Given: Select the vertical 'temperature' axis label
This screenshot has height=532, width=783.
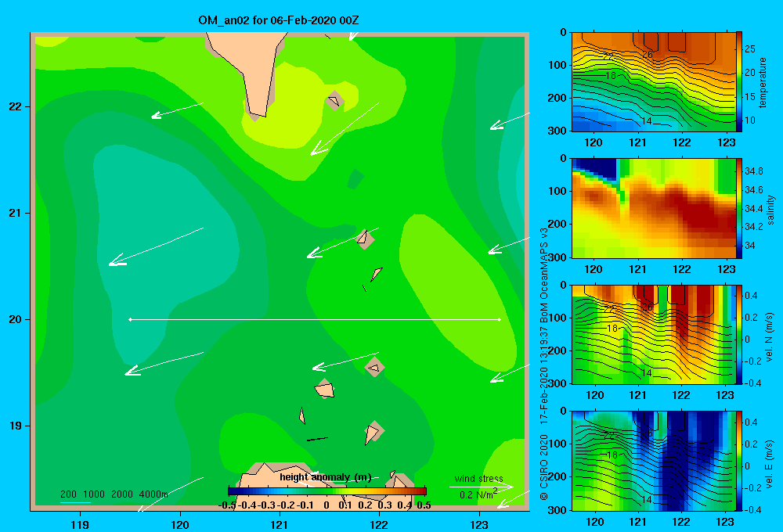Looking at the screenshot, I should tap(763, 82).
